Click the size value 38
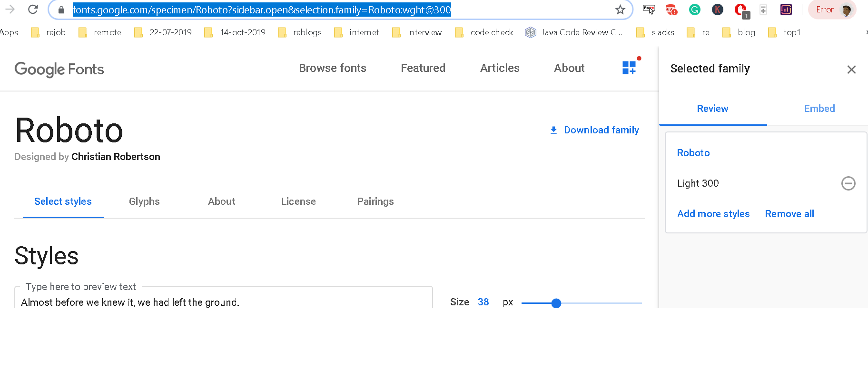Screen dimensions: 868x372 pos(483,302)
